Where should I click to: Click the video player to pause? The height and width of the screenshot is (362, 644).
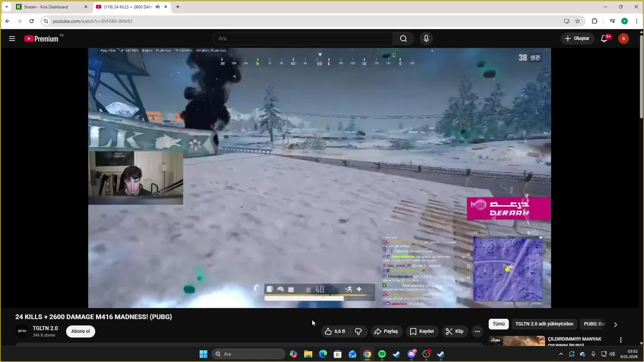tap(319, 178)
